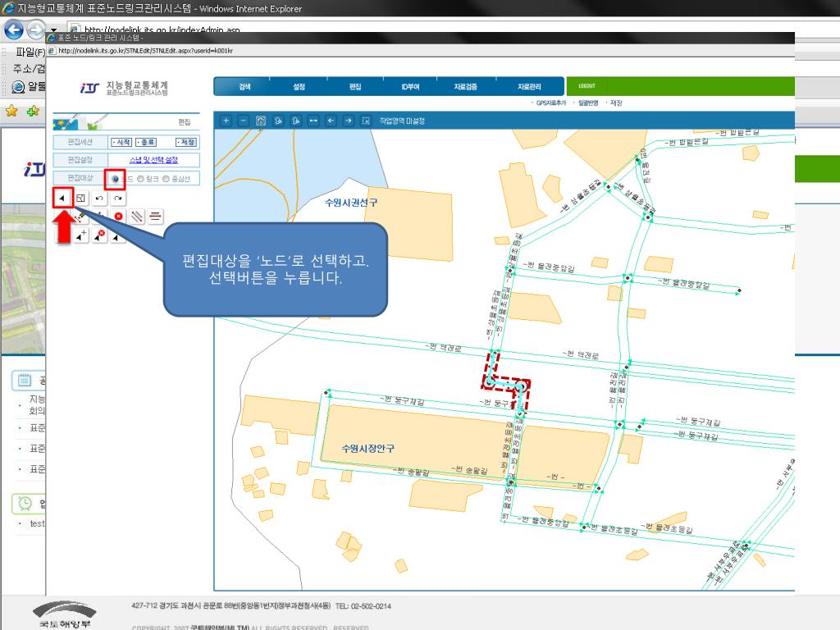Select the 중심선 radio button

pos(166,179)
